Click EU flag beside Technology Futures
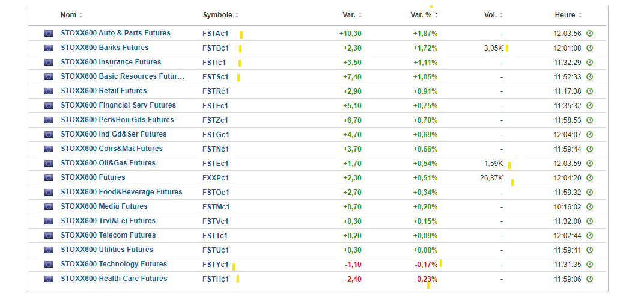Viewport: 644px width, 305px height. (x=49, y=265)
